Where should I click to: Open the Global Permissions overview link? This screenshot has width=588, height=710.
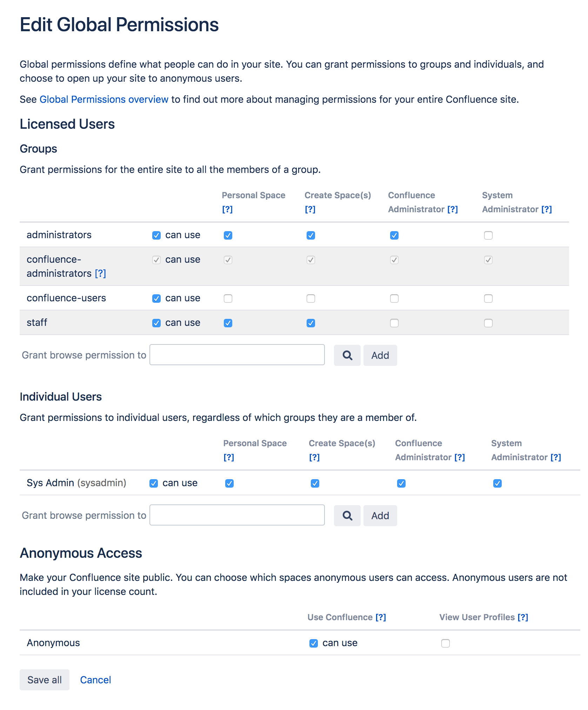click(x=104, y=100)
